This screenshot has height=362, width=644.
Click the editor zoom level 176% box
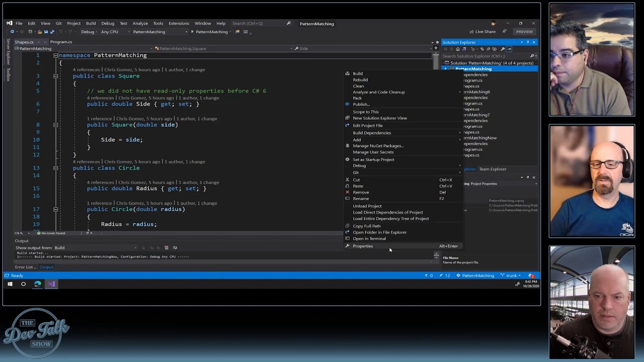pyautogui.click(x=22, y=233)
